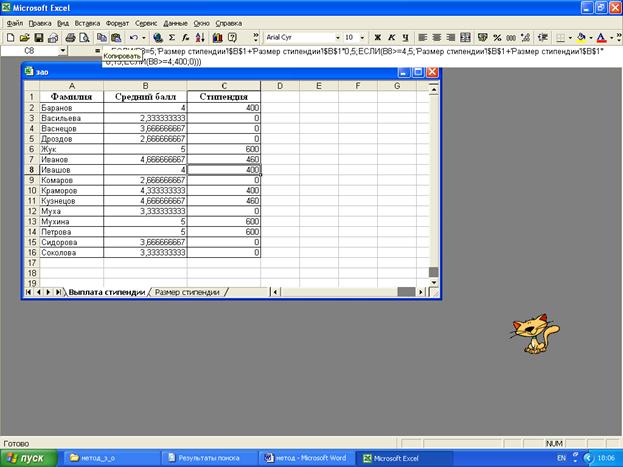Open the Файл menu

[15, 23]
